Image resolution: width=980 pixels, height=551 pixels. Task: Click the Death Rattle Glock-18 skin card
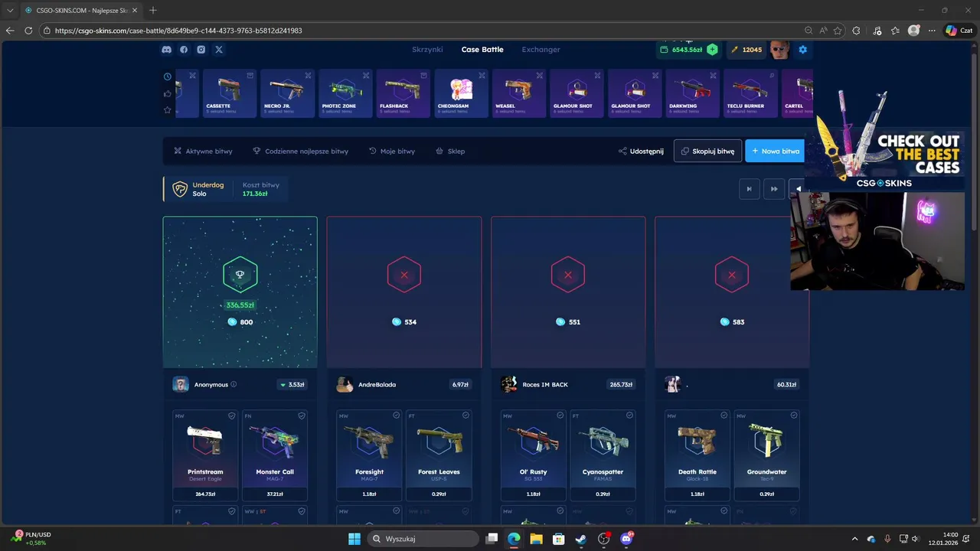tap(697, 455)
